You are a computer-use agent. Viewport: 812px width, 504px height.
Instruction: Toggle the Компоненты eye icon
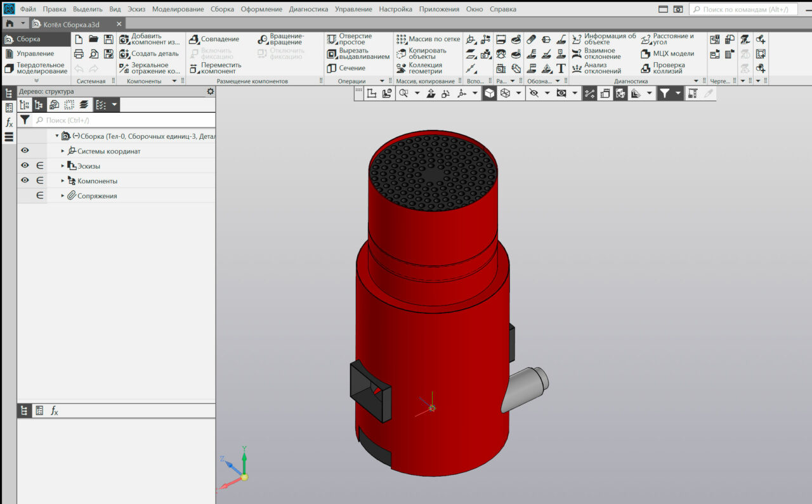coord(25,181)
